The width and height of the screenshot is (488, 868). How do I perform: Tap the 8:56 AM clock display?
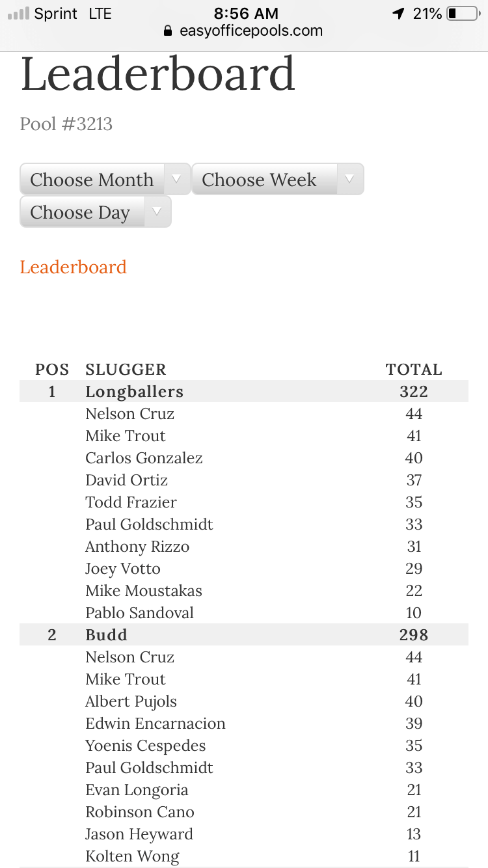[246, 13]
